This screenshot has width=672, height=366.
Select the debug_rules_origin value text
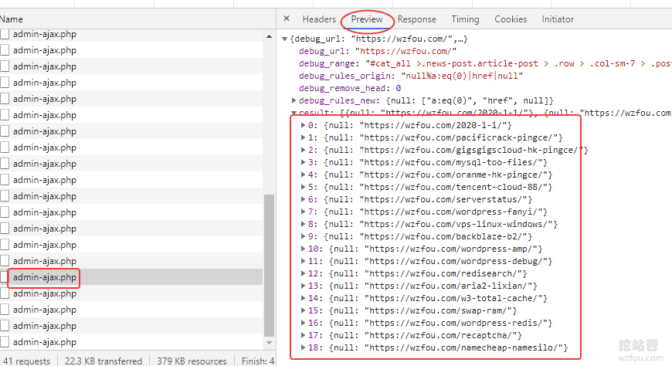[462, 76]
